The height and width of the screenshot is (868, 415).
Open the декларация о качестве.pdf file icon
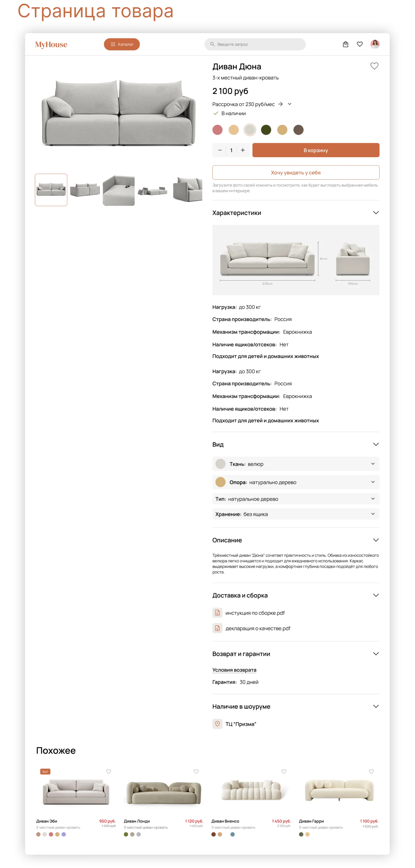coord(217,628)
